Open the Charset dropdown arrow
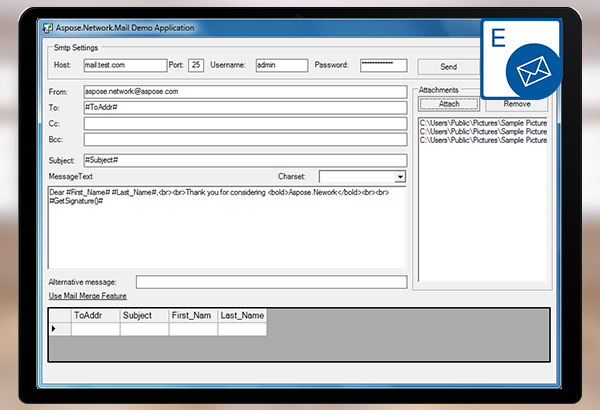Image resolution: width=600 pixels, height=410 pixels. click(400, 177)
